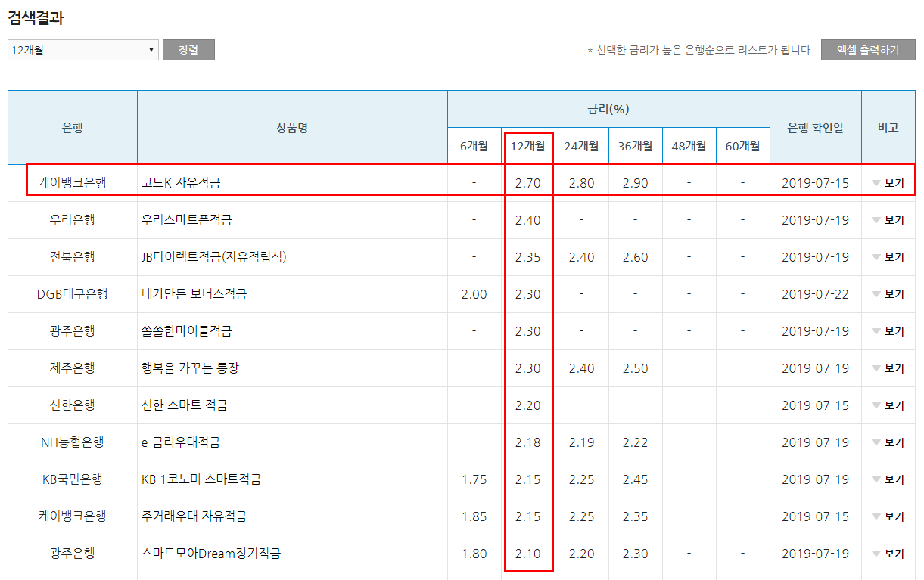The image size is (924, 580).
Task: Click bank name 우리은행
Action: pos(73,220)
